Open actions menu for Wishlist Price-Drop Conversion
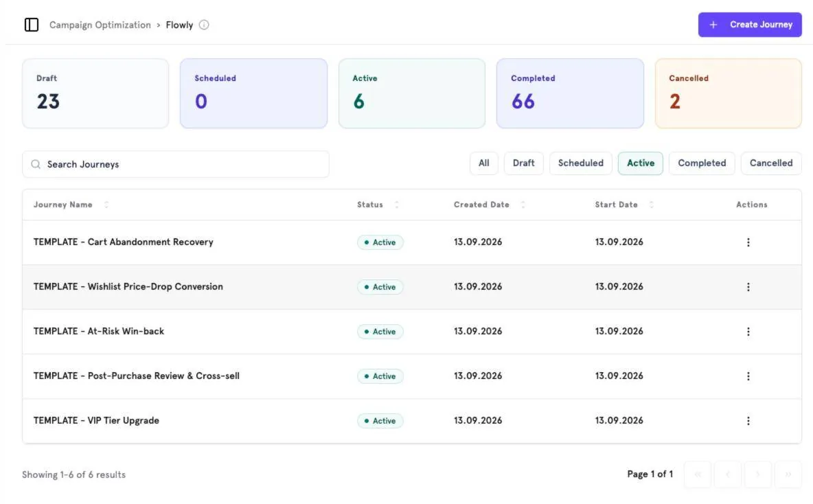813x504 pixels. (748, 287)
